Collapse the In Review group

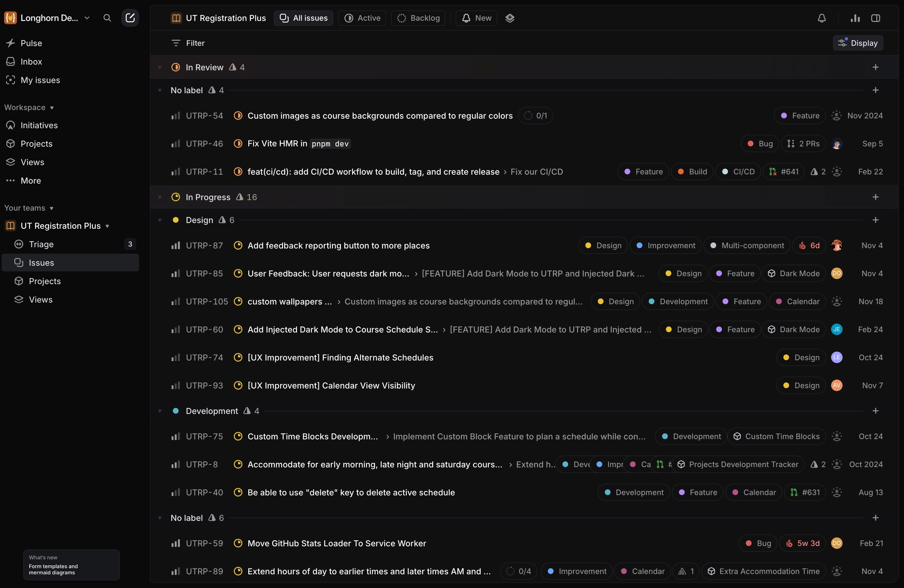click(160, 67)
